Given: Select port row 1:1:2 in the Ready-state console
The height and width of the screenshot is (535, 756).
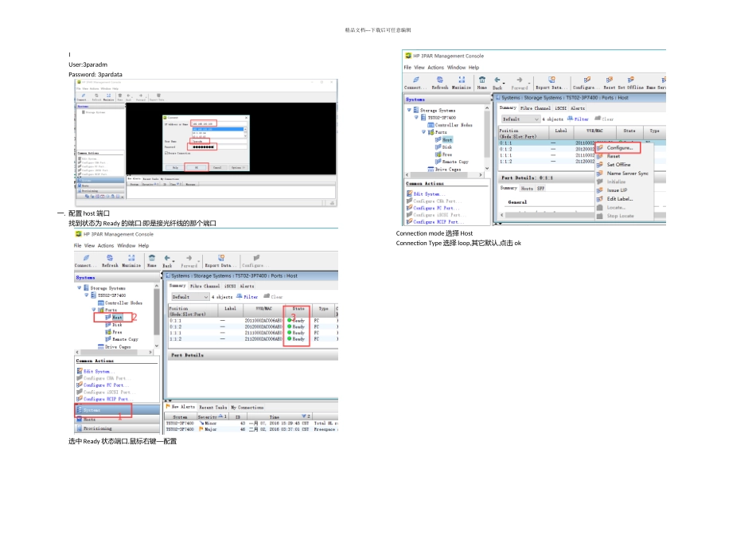Looking at the screenshot, I should [252, 339].
